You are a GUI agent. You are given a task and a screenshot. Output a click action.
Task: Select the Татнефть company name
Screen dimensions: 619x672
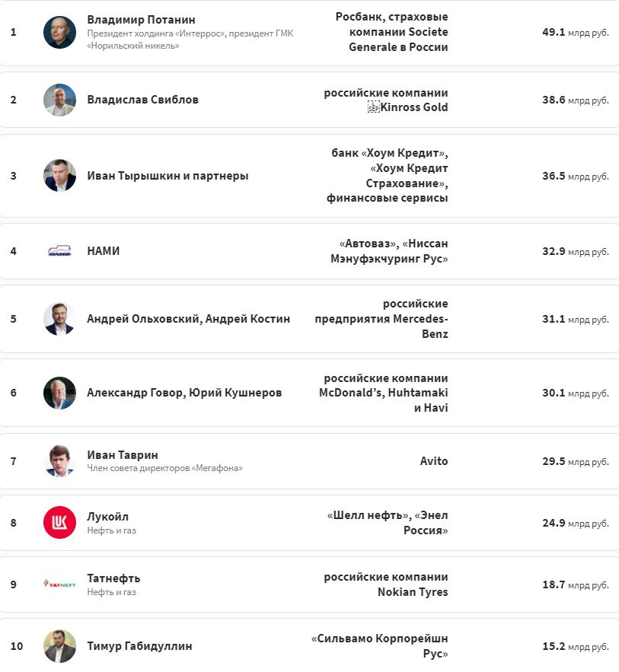pos(113,578)
